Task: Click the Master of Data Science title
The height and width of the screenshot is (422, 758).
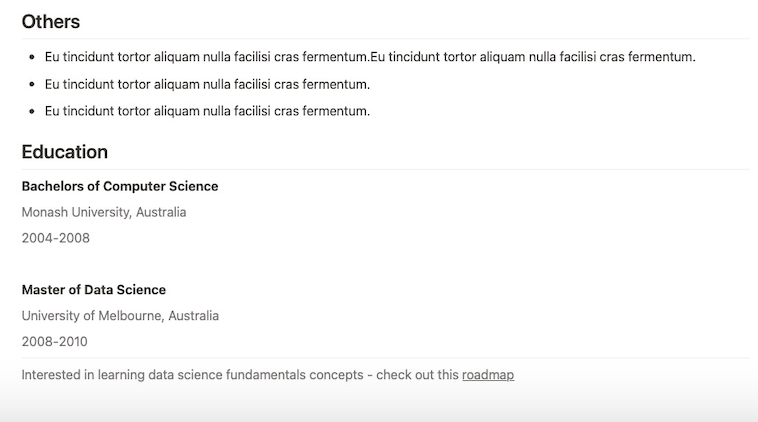Action: pos(94,290)
